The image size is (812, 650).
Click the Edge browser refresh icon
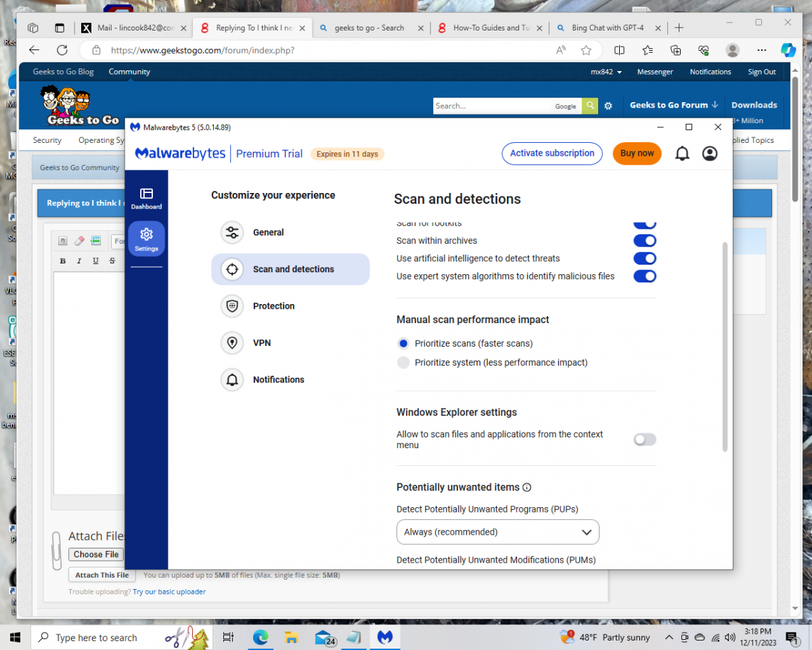pyautogui.click(x=62, y=50)
